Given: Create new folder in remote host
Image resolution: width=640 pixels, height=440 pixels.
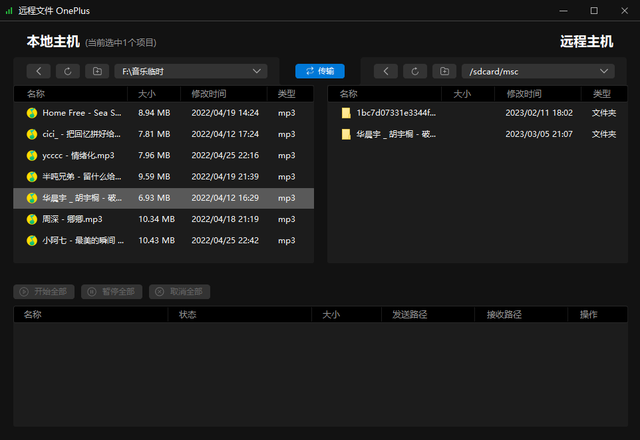Looking at the screenshot, I should click(x=444, y=71).
